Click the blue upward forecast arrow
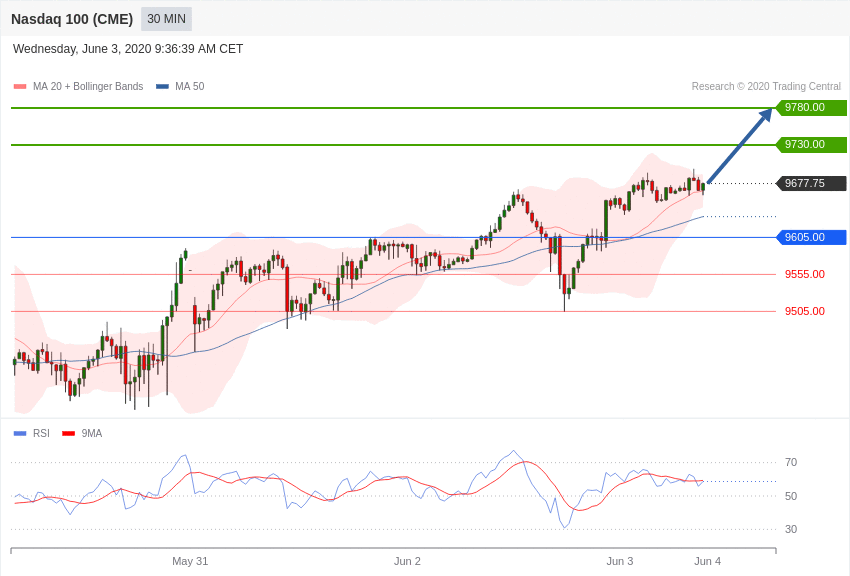The width and height of the screenshot is (850, 576). click(x=740, y=146)
